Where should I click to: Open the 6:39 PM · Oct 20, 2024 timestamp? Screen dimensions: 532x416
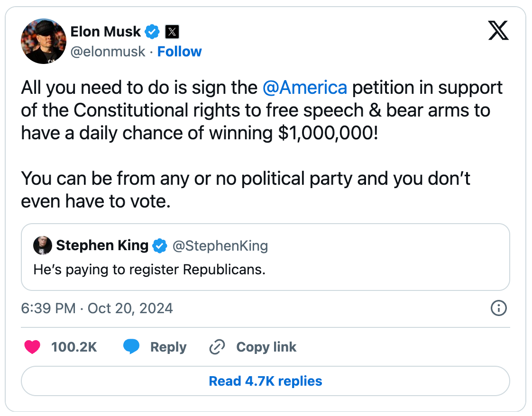point(97,309)
